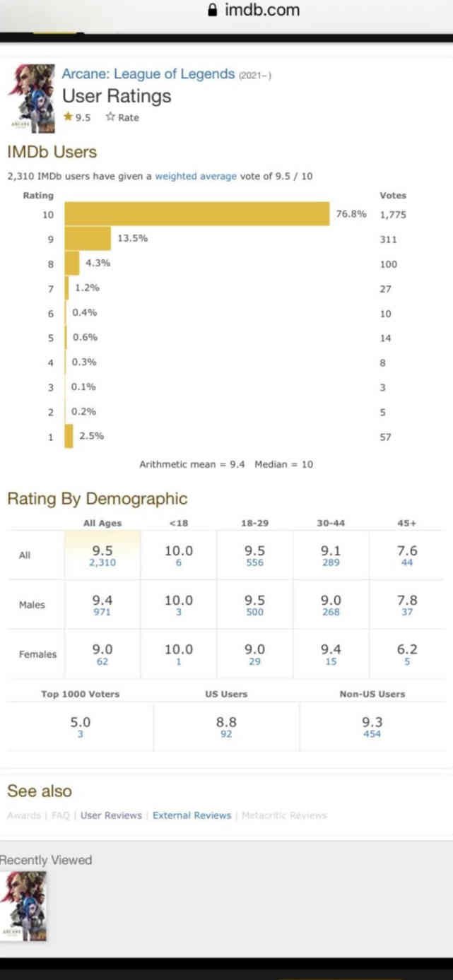This screenshot has width=453, height=980.
Task: Click the 556 votes for ages 18-29
Action: (x=254, y=563)
